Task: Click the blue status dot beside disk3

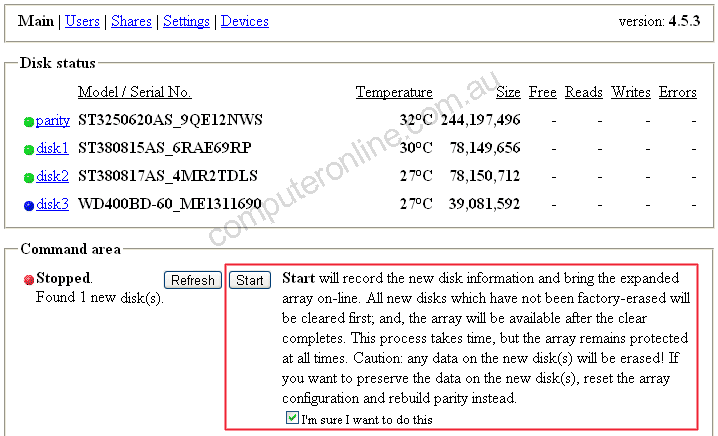Action: click(x=29, y=206)
